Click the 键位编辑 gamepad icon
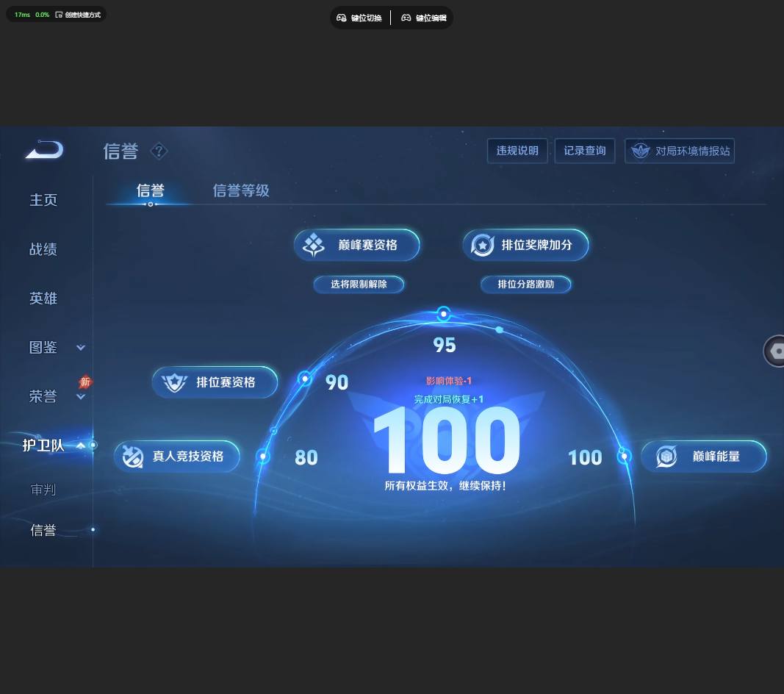The width and height of the screenshot is (784, 694). point(406,18)
